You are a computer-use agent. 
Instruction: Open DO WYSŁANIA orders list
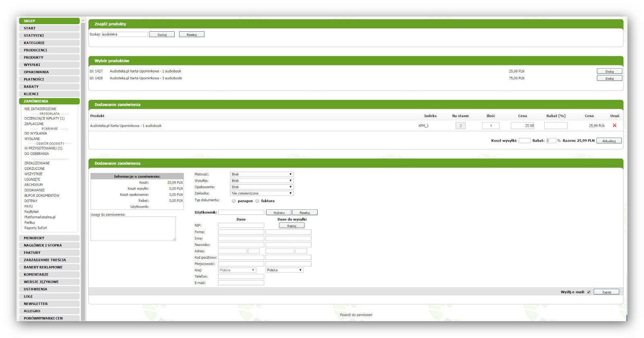click(35, 134)
